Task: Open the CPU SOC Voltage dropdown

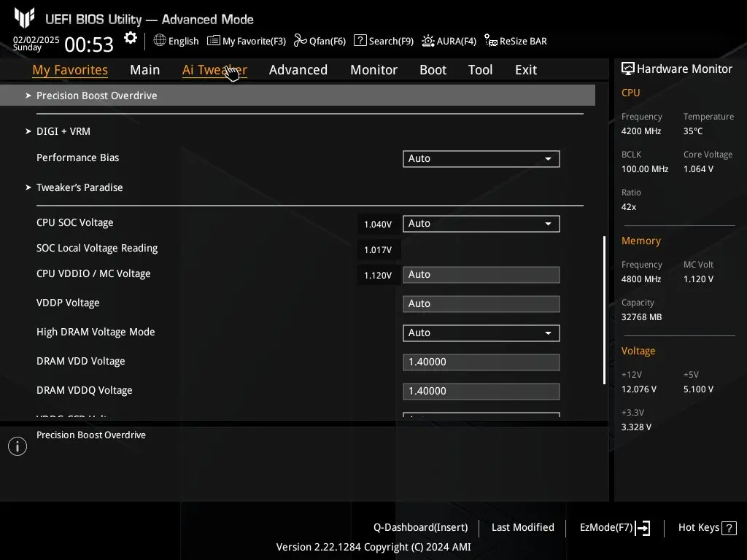Action: tap(481, 223)
